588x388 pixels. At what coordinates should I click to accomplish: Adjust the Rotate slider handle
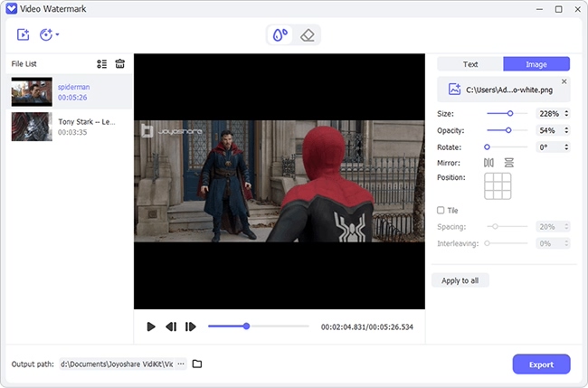tap(487, 147)
